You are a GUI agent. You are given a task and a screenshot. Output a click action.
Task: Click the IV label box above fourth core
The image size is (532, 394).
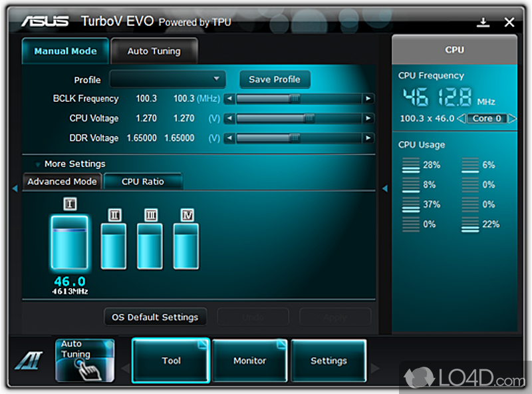click(x=188, y=215)
